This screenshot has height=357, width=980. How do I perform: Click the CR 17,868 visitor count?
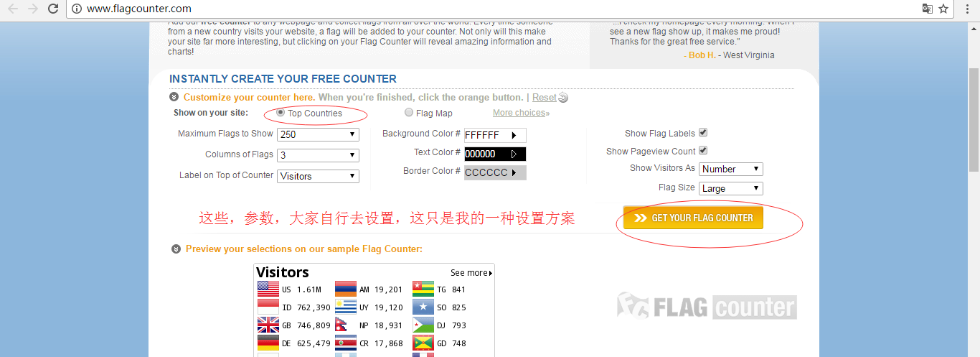[x=381, y=343]
